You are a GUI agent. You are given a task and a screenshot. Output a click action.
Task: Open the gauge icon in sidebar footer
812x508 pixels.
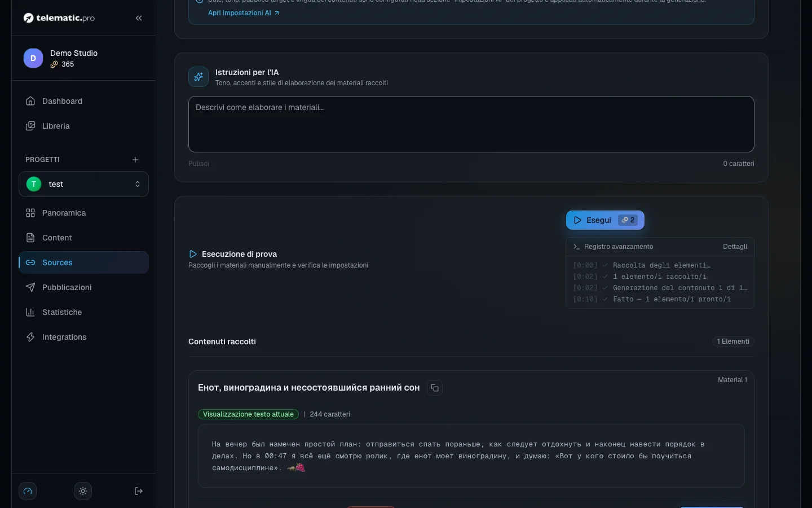click(28, 491)
